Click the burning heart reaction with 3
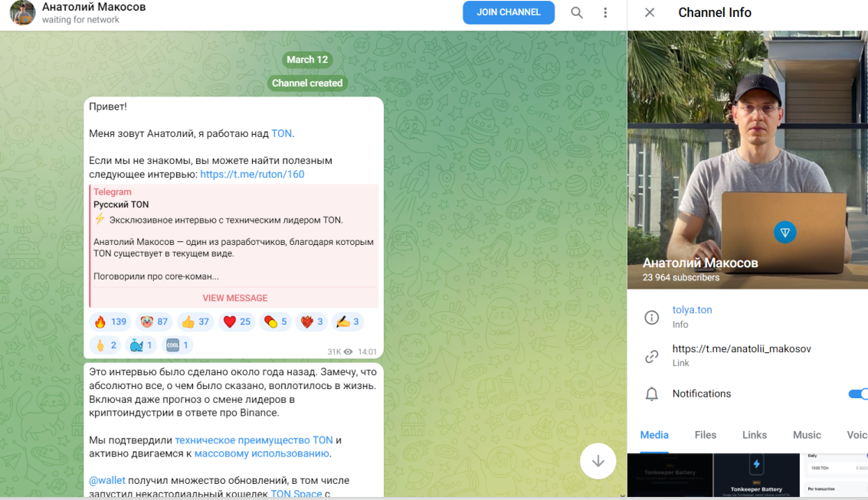This screenshot has height=500, width=868. pyautogui.click(x=312, y=322)
